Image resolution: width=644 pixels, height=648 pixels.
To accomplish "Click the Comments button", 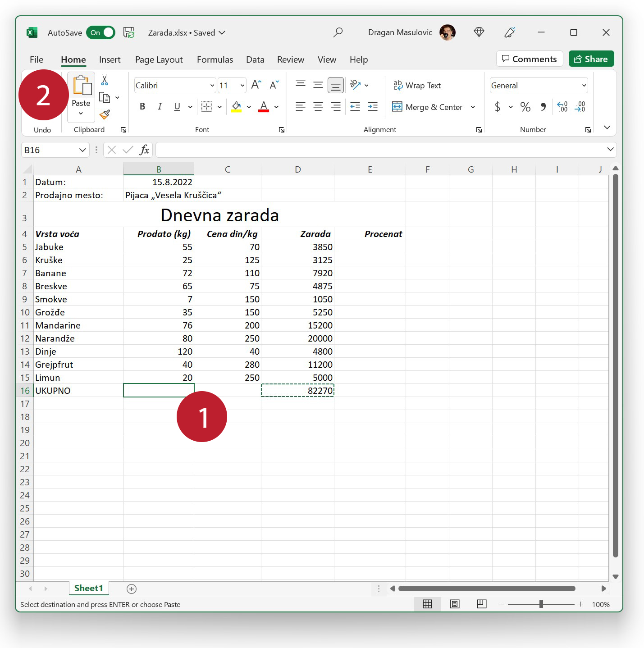I will [530, 59].
